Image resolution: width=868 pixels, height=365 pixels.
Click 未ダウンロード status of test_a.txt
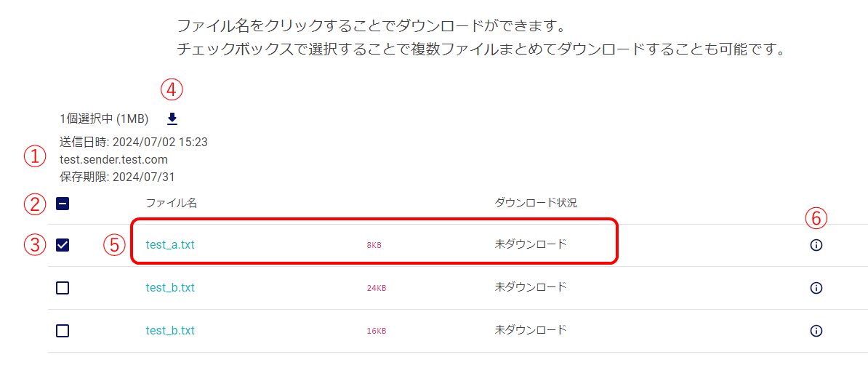click(x=530, y=245)
